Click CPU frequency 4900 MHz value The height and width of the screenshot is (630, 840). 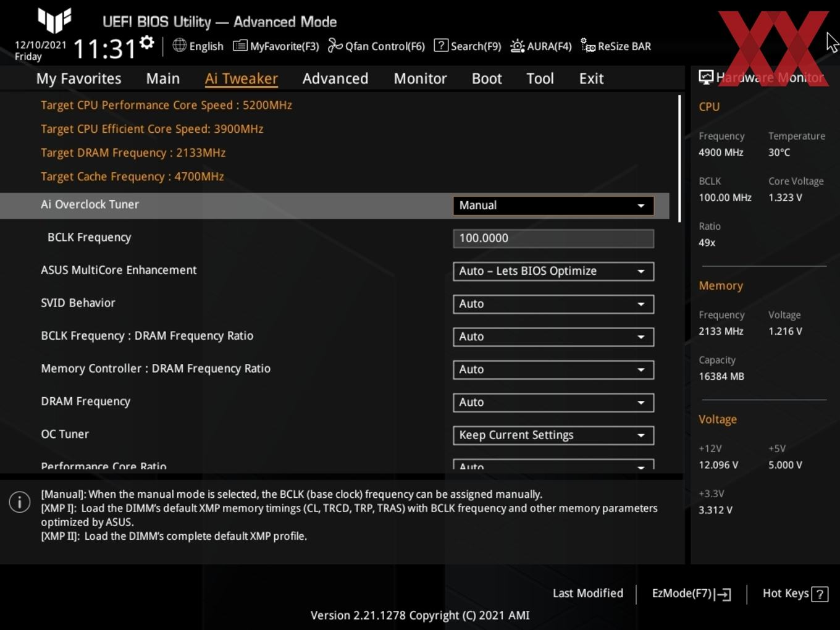coord(721,152)
